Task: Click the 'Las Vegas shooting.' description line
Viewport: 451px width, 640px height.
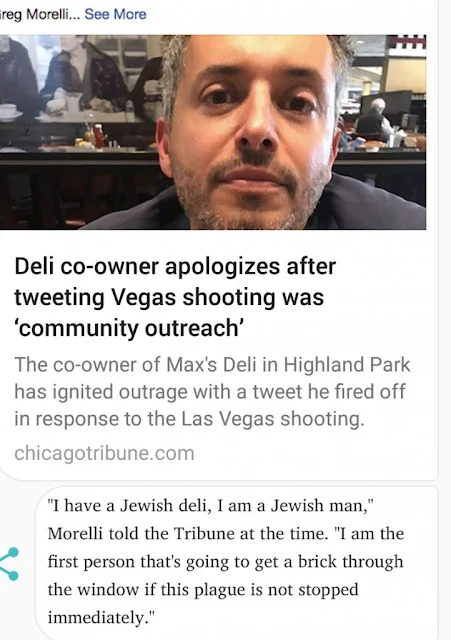Action: 189,419
